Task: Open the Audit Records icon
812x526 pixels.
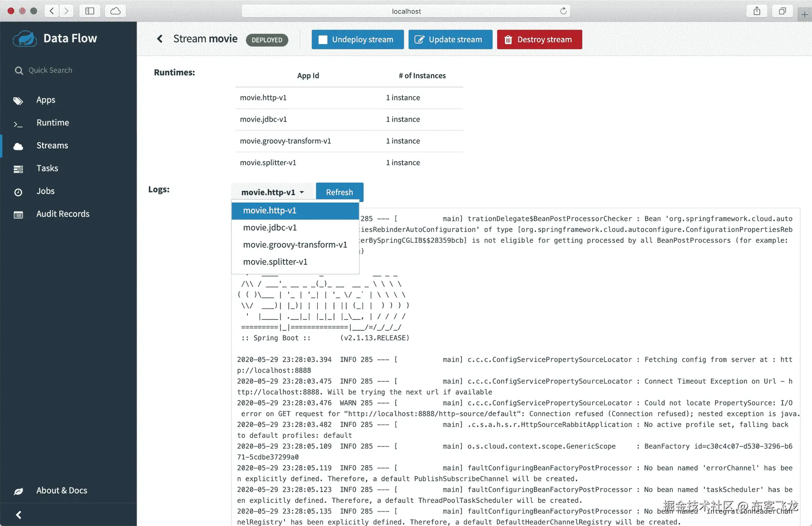Action: 18,214
